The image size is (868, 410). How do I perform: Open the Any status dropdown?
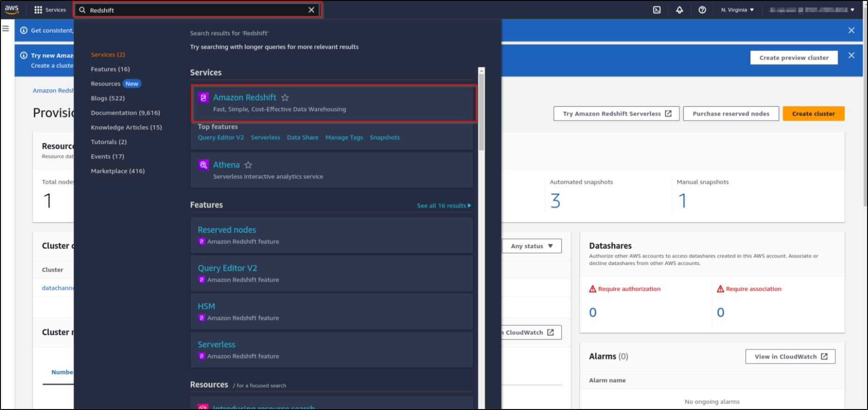[532, 246]
